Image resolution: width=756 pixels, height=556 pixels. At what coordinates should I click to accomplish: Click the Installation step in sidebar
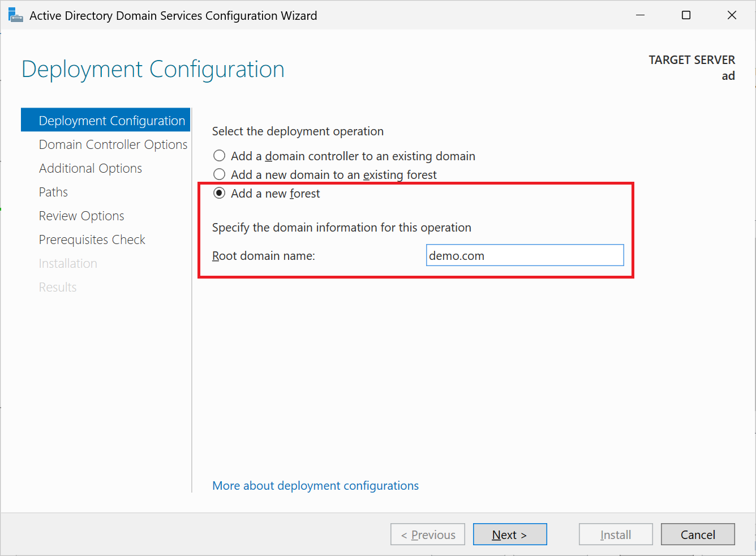tap(68, 263)
